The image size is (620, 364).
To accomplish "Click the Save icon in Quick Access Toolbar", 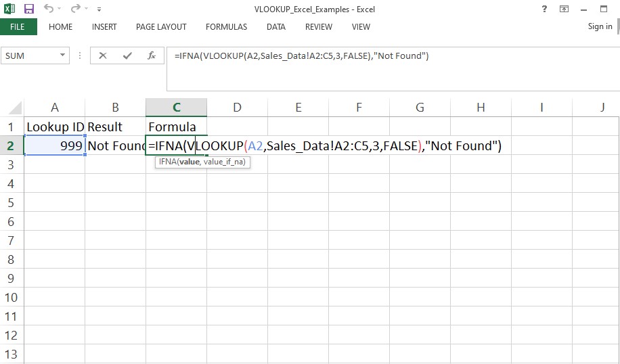I will (29, 9).
